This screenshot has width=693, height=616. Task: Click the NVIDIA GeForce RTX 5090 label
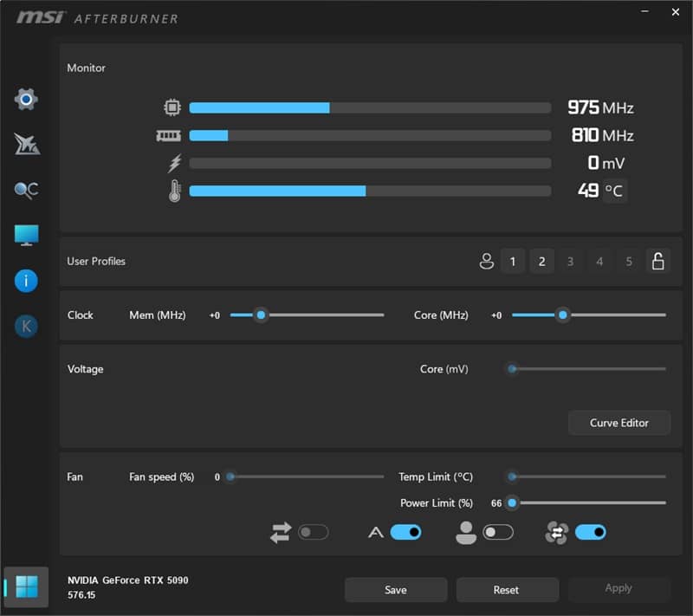(127, 580)
